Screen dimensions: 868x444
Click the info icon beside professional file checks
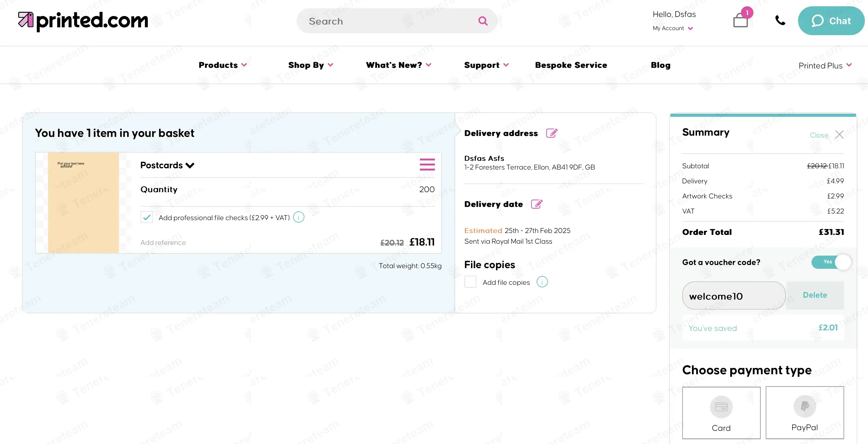click(298, 217)
